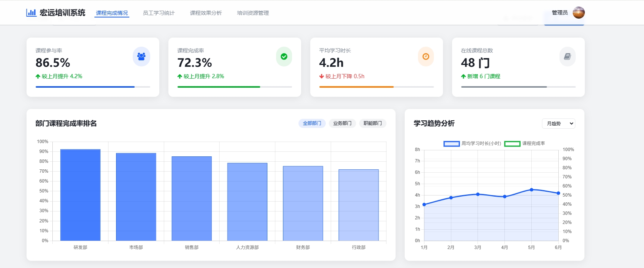This screenshot has height=268, width=644.
Task: Click the up arrow beside 新增 6 门课程
Action: (463, 76)
